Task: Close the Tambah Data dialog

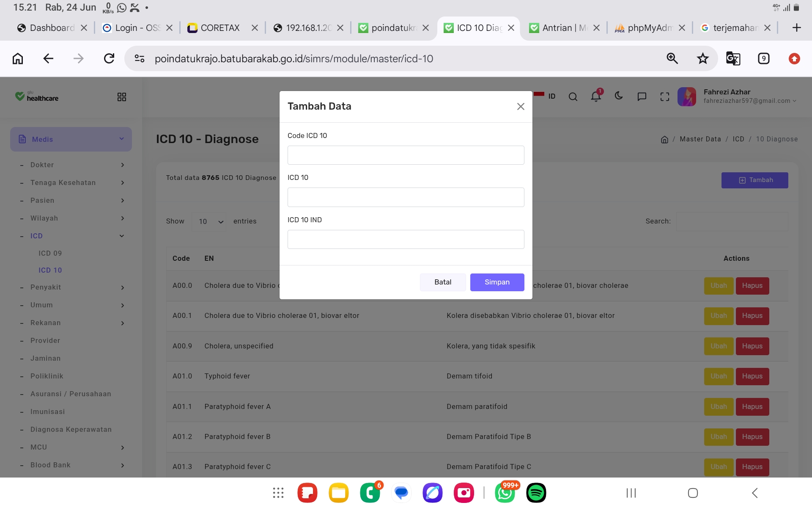Action: coord(521,107)
